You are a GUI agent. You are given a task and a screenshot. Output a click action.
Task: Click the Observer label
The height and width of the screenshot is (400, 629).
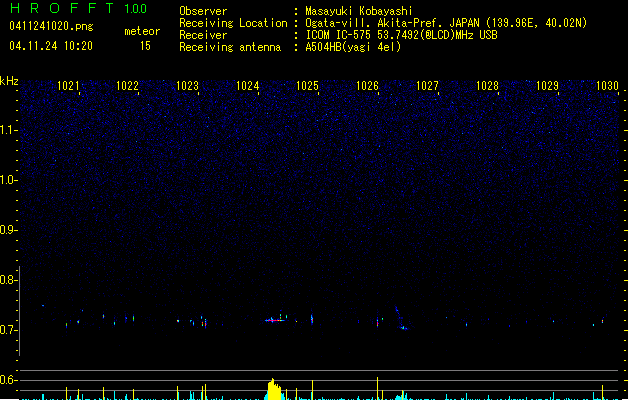click(203, 11)
